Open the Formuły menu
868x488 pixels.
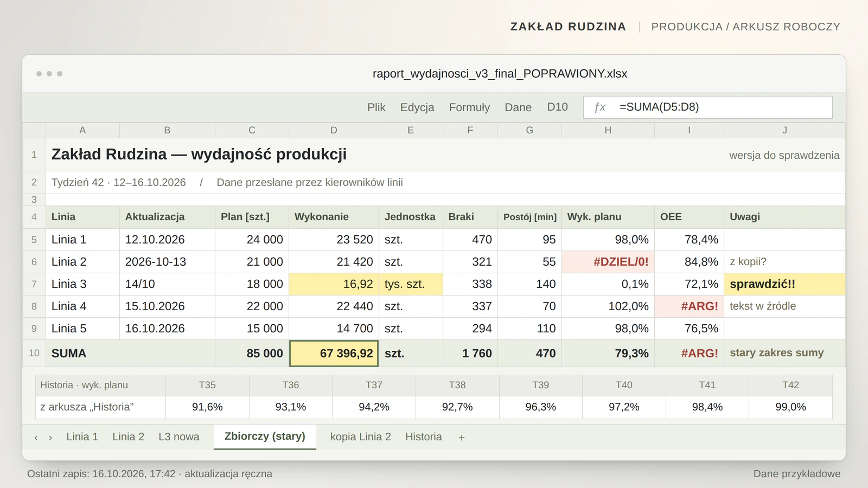469,107
